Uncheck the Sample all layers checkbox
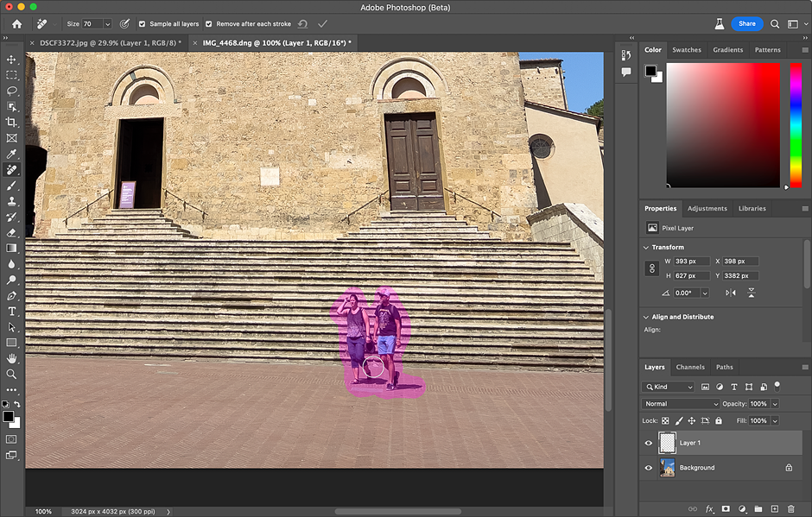The height and width of the screenshot is (517, 812). coord(143,24)
